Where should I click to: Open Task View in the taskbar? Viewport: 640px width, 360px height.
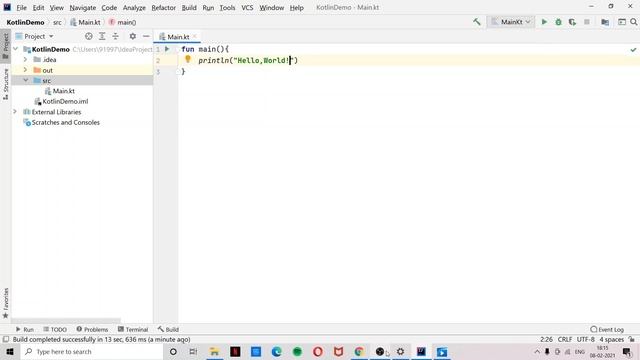coord(193,351)
